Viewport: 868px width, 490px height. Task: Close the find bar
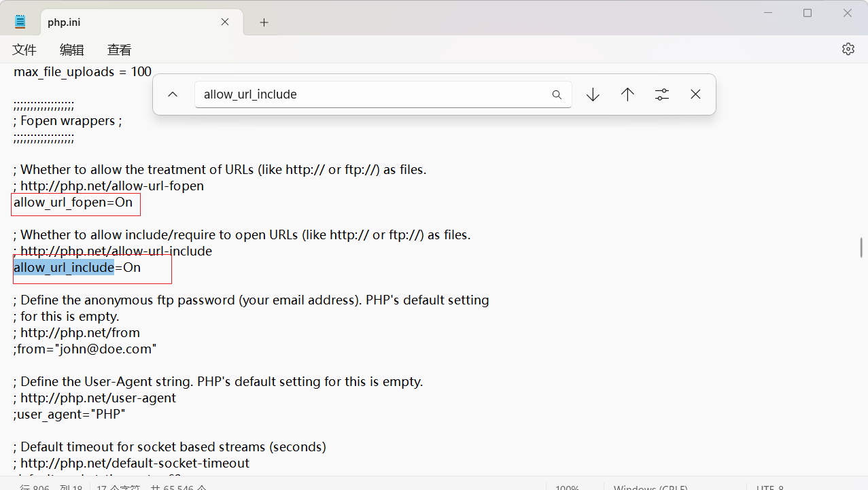point(695,94)
